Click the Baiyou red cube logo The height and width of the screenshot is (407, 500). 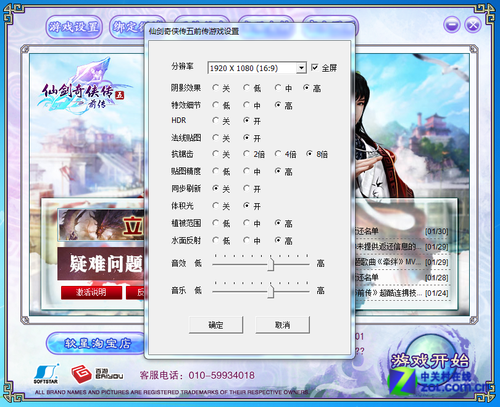(81, 374)
